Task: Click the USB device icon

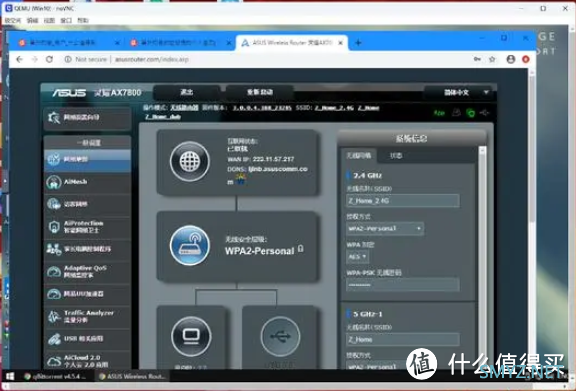Action: [280, 336]
